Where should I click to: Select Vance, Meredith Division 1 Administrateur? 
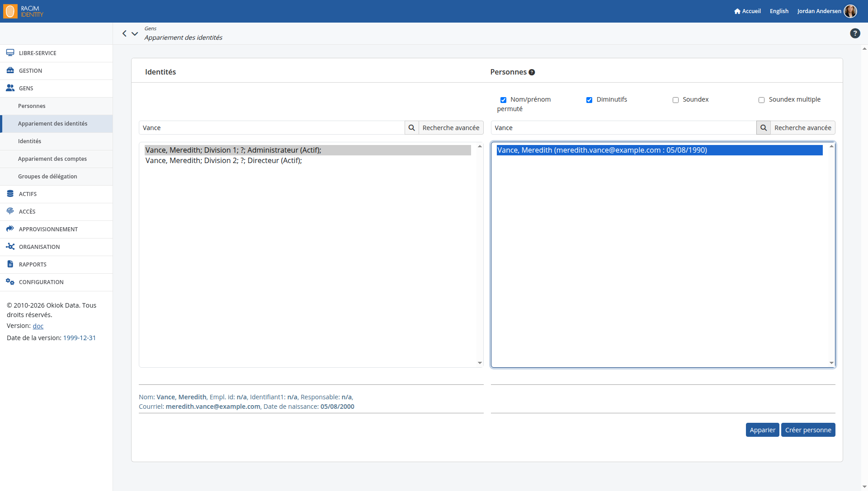307,150
